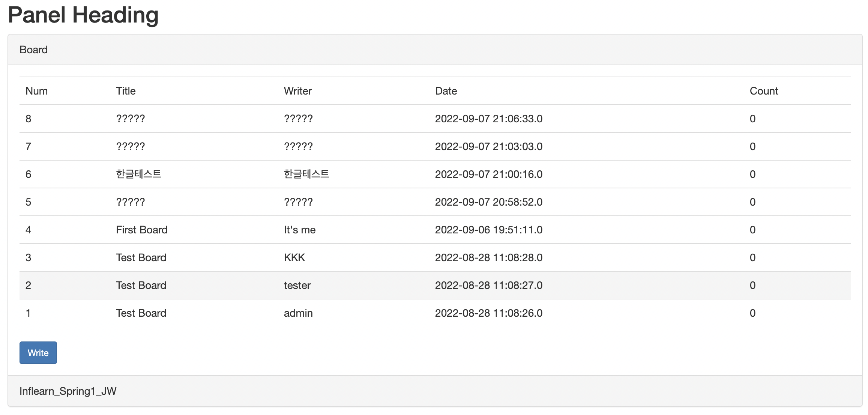The image size is (868, 415).
Task: Select the Title column header
Action: 126,91
